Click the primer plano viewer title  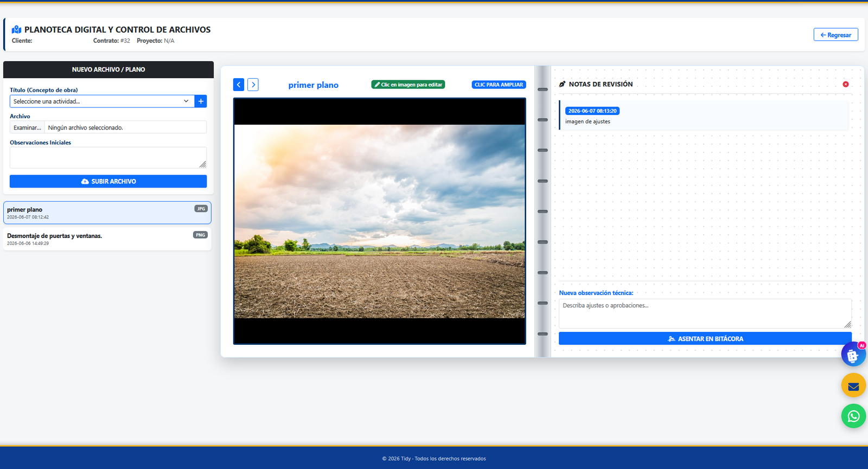pos(314,85)
